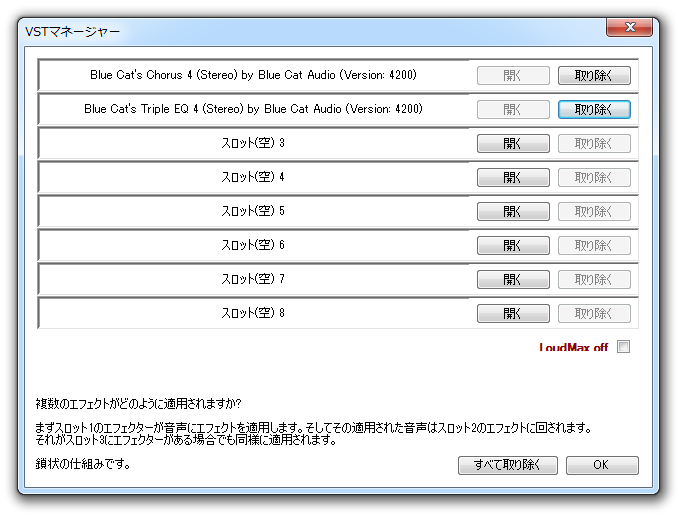Viewport: 681px width, 516px height.
Task: Click 取り除く for スロット(空) 5
Action: point(594,212)
